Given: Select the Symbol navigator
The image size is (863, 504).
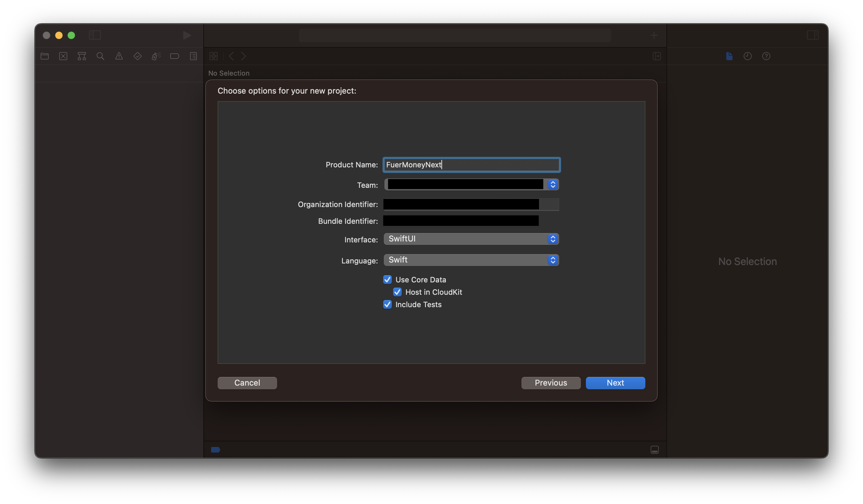Looking at the screenshot, I should [82, 56].
